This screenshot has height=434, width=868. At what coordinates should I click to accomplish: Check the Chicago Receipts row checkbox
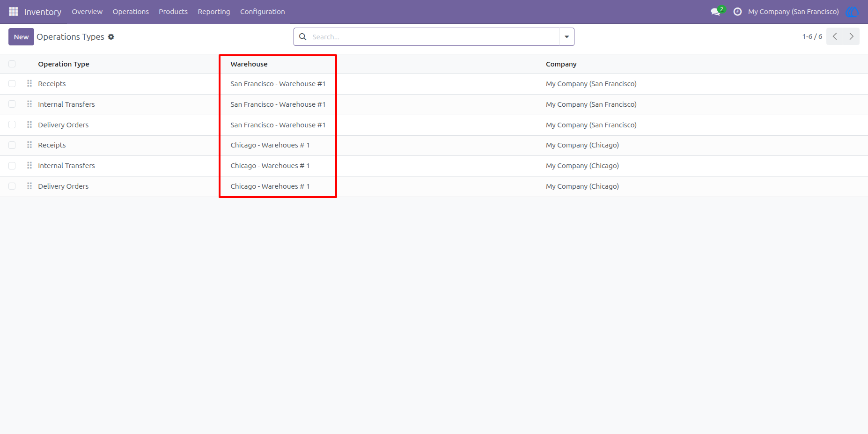tap(12, 145)
